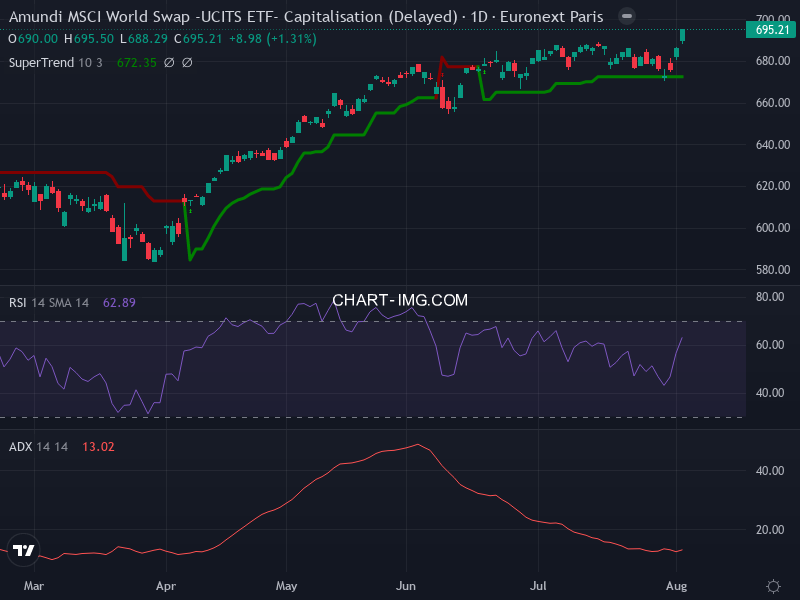The image size is (800, 600).
Task: Click the high price H695.50
Action: pyautogui.click(x=89, y=39)
